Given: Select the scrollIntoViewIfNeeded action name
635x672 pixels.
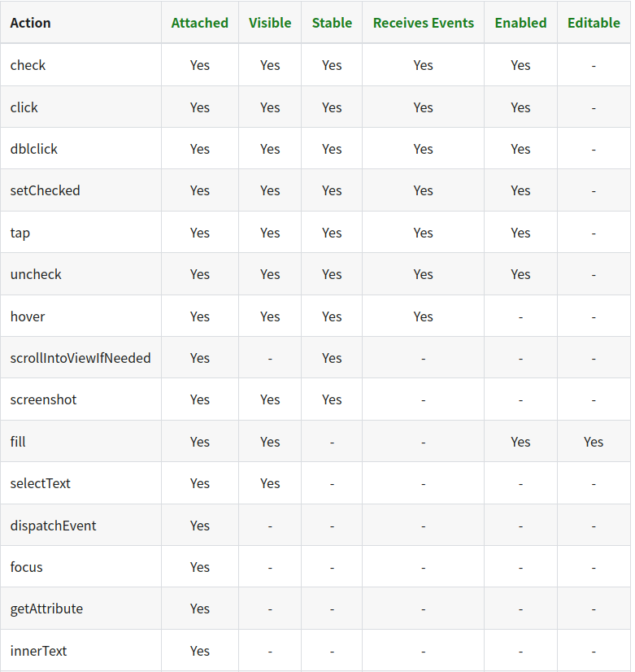Looking at the screenshot, I should (x=80, y=358).
